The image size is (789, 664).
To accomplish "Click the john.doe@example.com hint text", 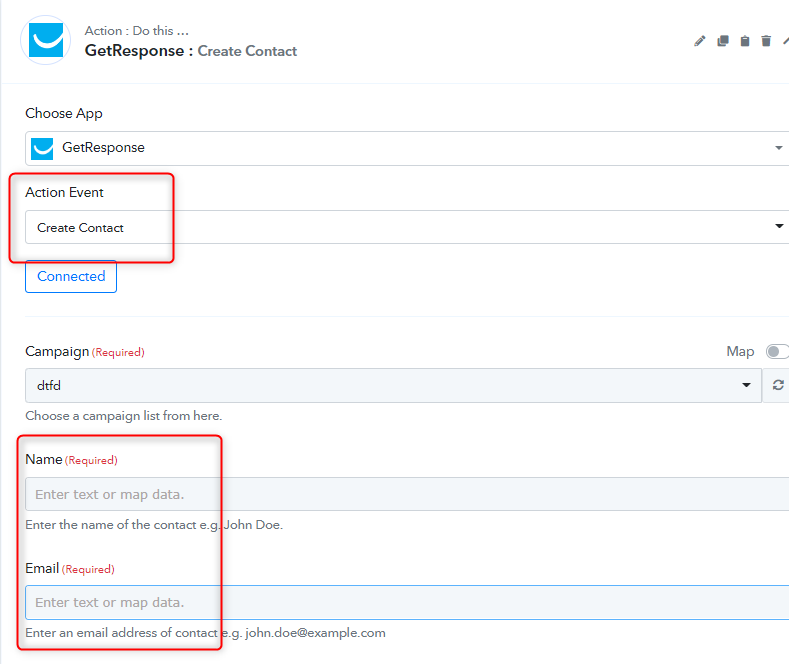I will click(205, 633).
